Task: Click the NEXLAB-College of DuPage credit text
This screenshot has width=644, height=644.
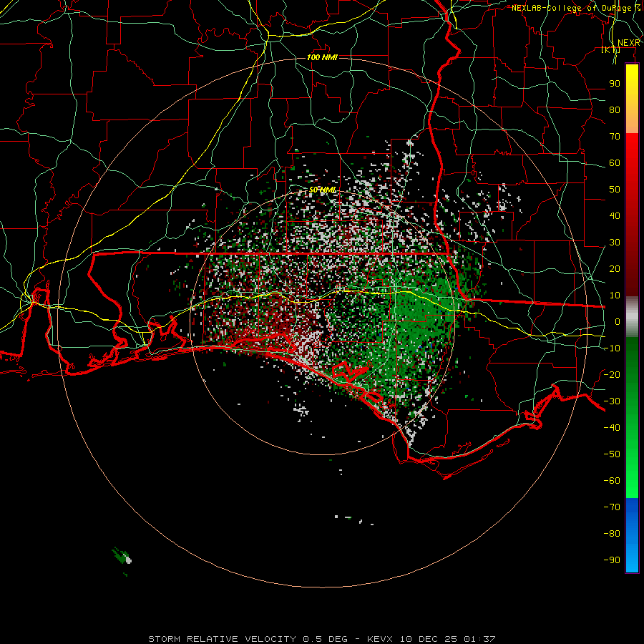Action: click(577, 8)
